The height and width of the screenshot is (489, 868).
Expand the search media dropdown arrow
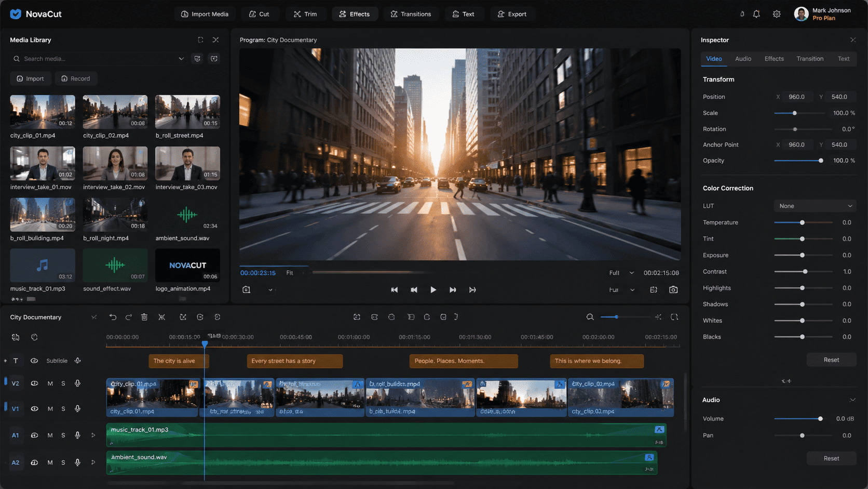click(x=181, y=59)
